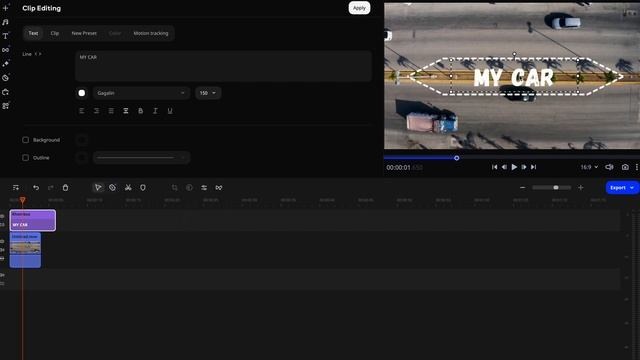Enable the Background checkbox
Image resolution: width=640 pixels, height=360 pixels.
pyautogui.click(x=25, y=140)
